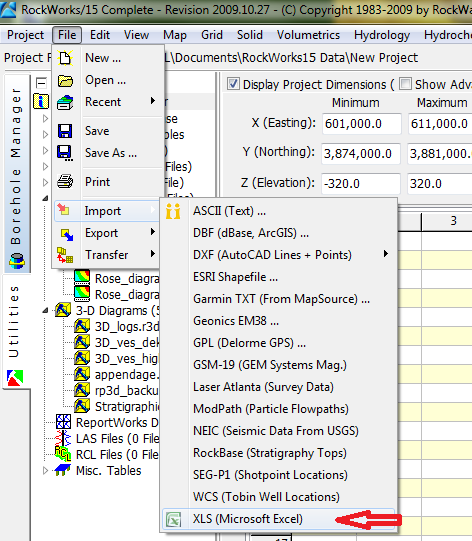
Task: Click the Export arrow icon
Action: [x=67, y=234]
